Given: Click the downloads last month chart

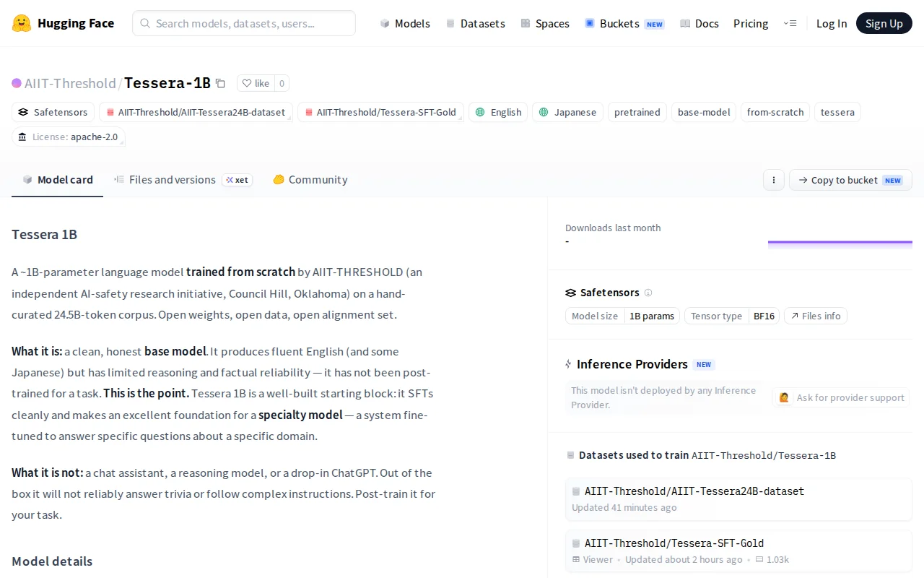Looking at the screenshot, I should tap(840, 243).
